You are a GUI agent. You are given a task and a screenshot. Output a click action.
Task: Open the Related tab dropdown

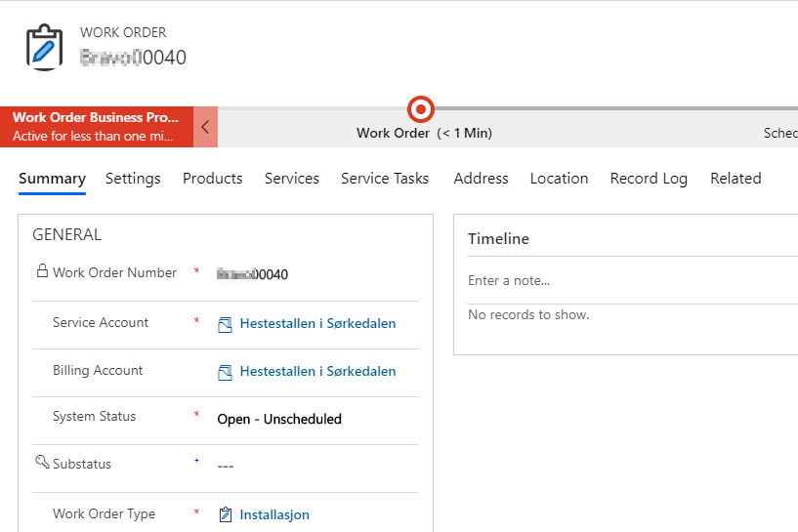coord(735,179)
